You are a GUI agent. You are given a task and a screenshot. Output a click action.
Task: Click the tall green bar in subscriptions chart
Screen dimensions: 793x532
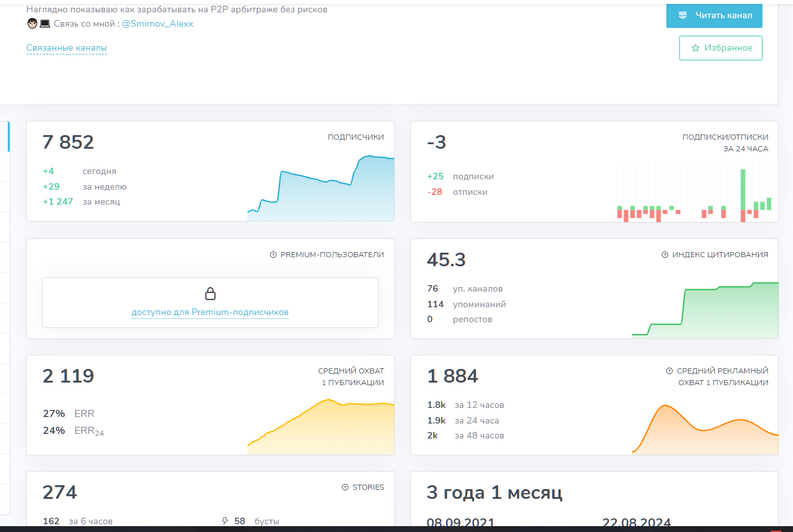pos(743,190)
